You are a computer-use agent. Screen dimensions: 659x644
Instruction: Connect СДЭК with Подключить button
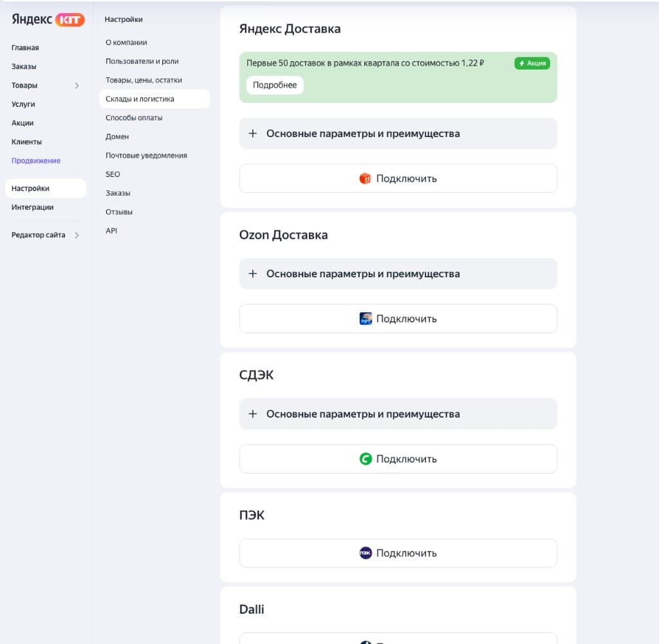click(398, 459)
